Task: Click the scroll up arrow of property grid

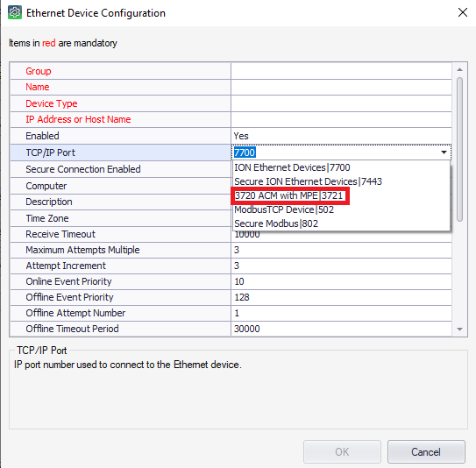Action: coord(459,69)
